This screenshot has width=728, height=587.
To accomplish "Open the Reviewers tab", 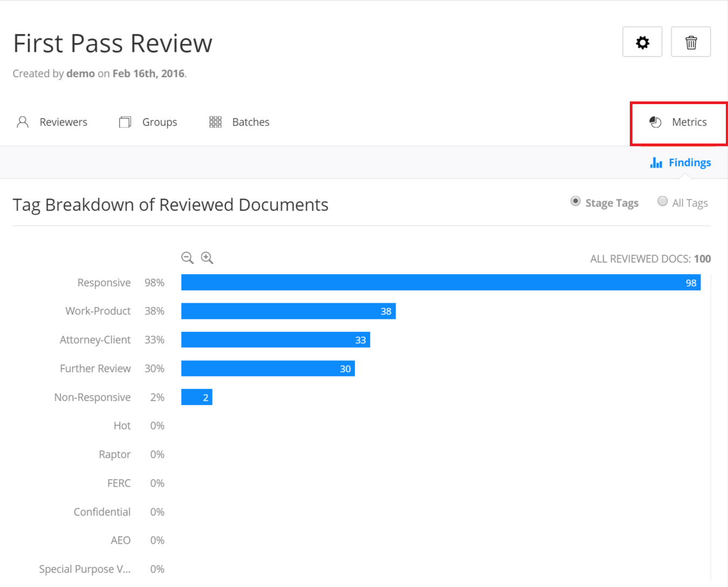I will [x=52, y=122].
